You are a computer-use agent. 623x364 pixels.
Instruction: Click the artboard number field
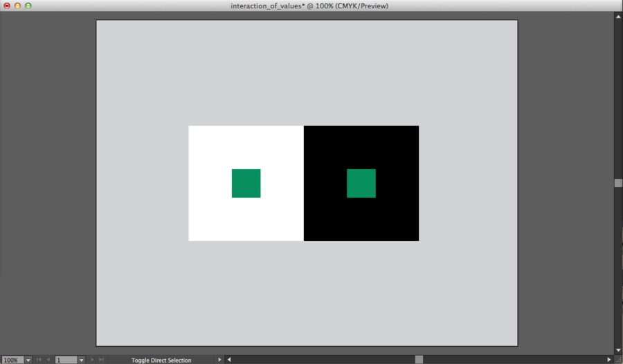click(x=66, y=360)
